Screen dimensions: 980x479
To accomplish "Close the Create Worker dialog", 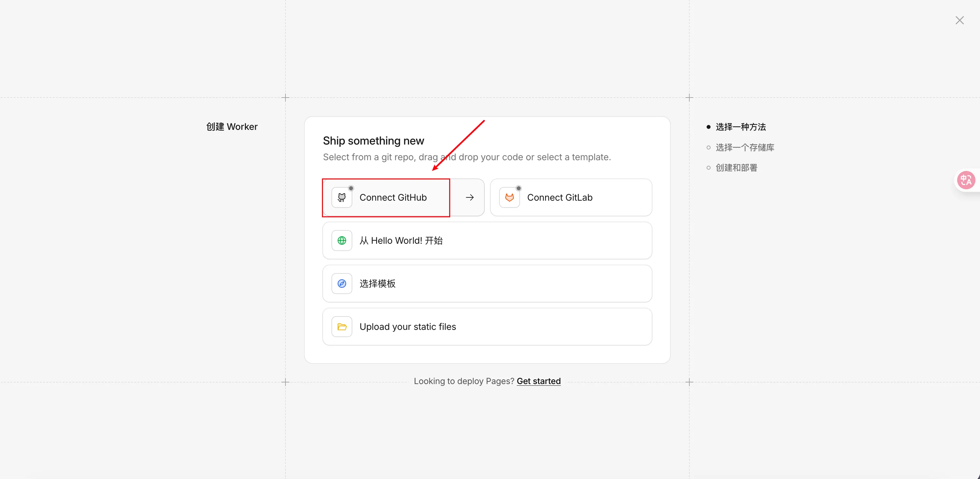I will (959, 20).
